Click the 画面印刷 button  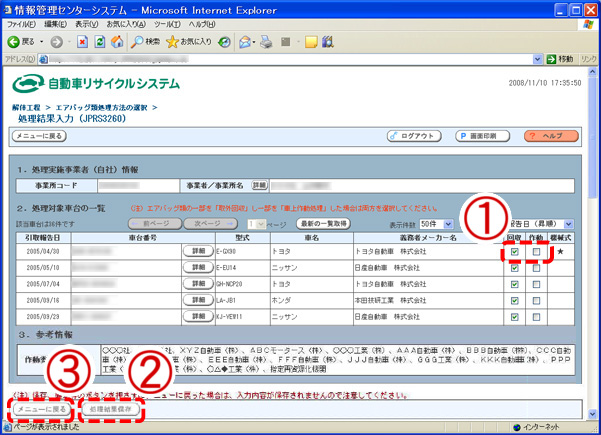[483, 136]
